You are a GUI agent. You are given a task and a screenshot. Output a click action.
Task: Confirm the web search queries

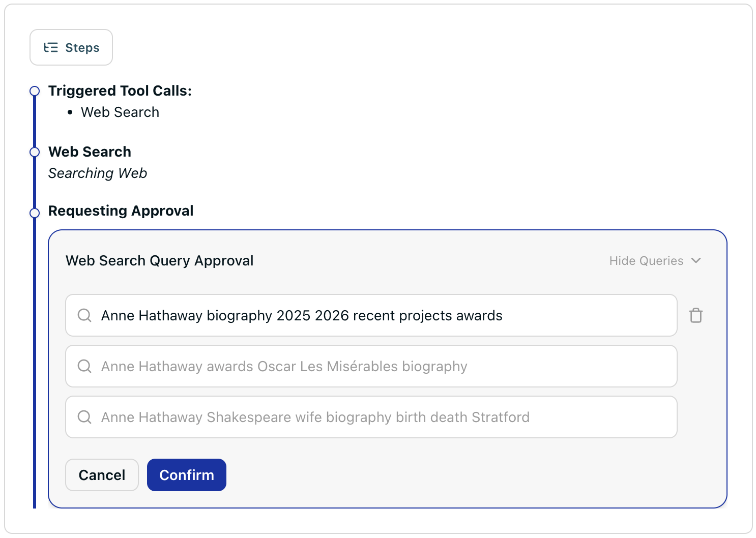pyautogui.click(x=186, y=475)
